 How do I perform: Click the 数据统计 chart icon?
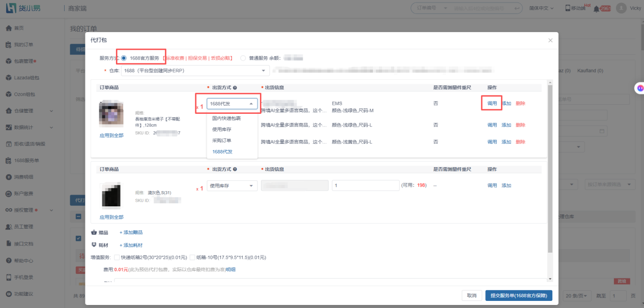[9, 127]
